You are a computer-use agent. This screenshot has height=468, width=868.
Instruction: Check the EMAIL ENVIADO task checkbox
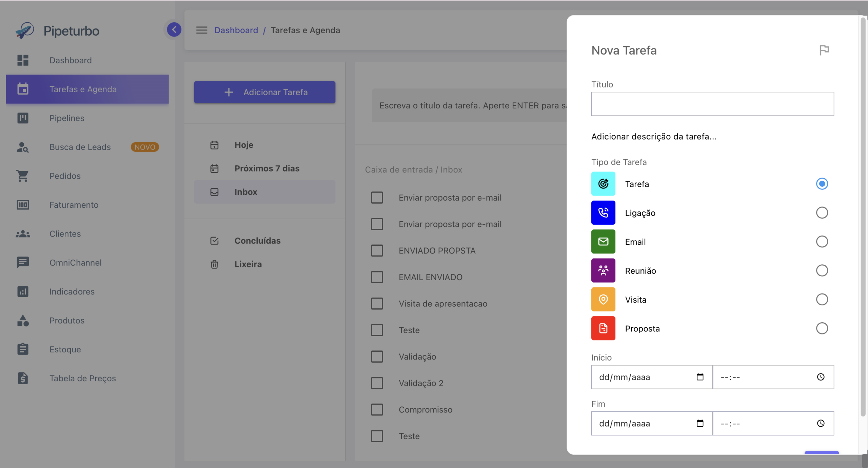377,277
